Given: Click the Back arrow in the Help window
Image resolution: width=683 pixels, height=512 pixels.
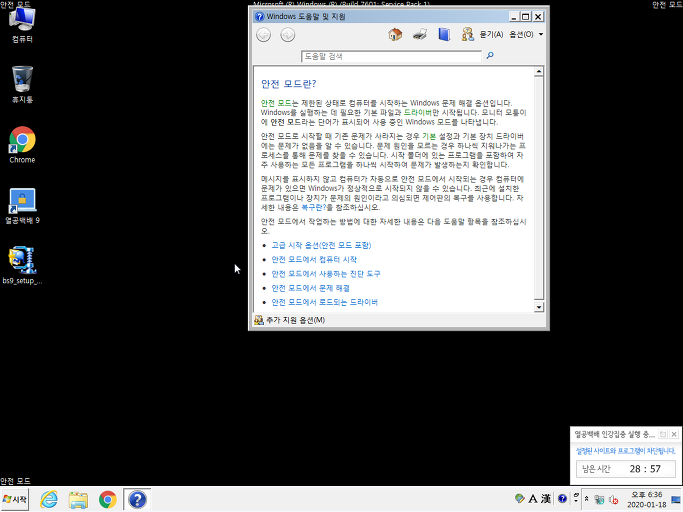Looking at the screenshot, I should tap(264, 34).
